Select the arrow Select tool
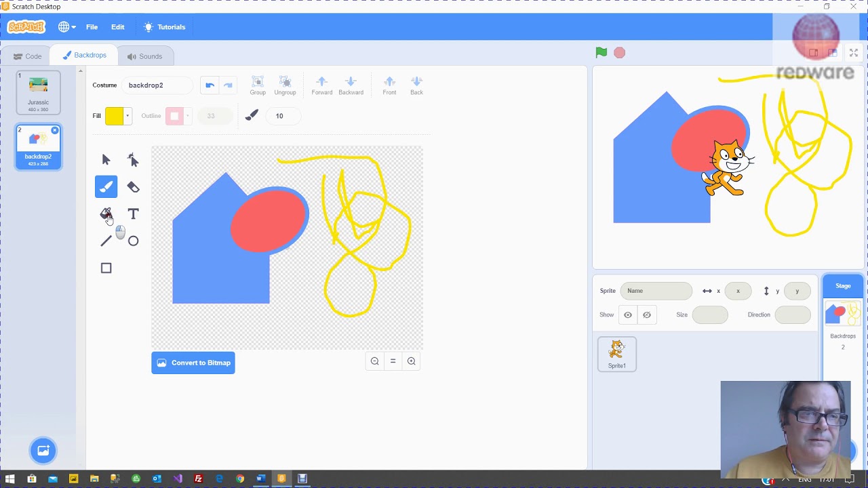This screenshot has height=488, width=868. pos(106,160)
